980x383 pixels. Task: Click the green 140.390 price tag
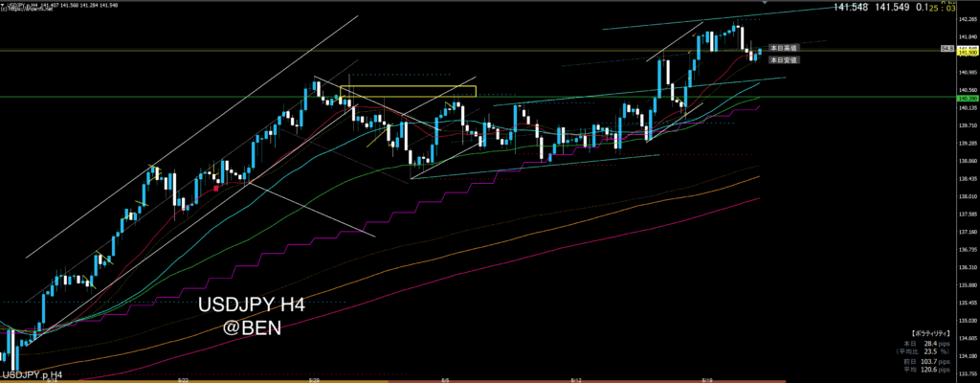(x=966, y=99)
